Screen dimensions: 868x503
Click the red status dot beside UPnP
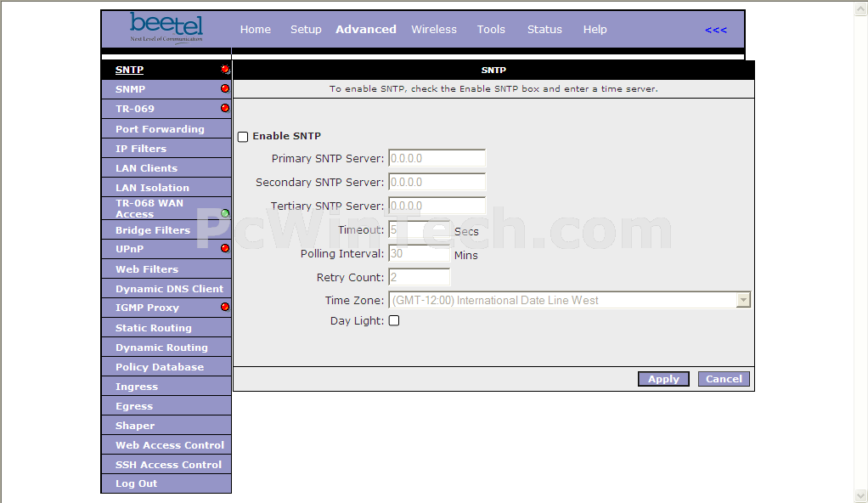click(x=225, y=248)
